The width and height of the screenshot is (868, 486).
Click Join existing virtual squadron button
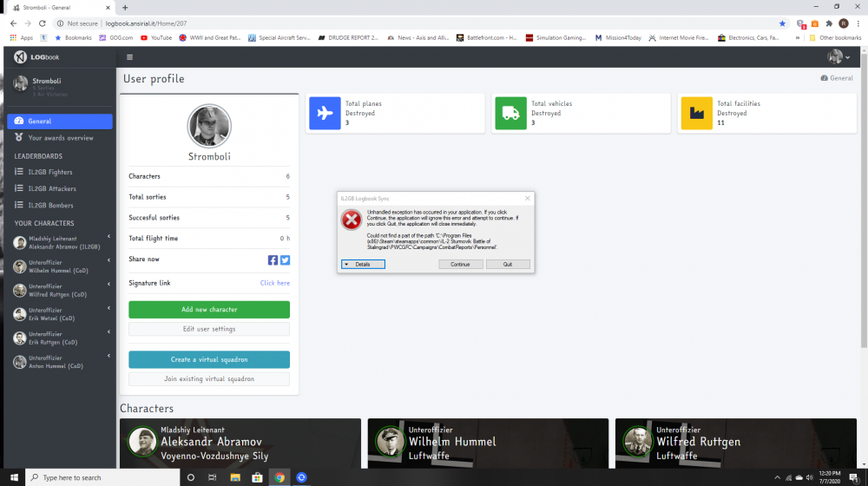click(209, 378)
